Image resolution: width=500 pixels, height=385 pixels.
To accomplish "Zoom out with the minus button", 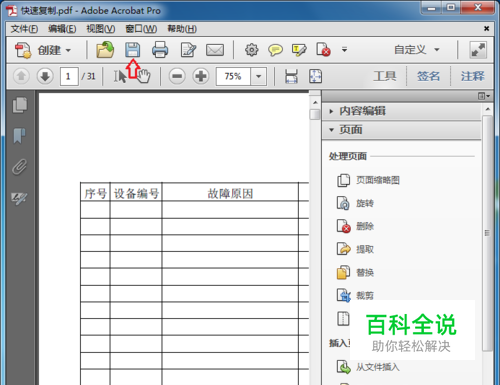I will coord(177,76).
